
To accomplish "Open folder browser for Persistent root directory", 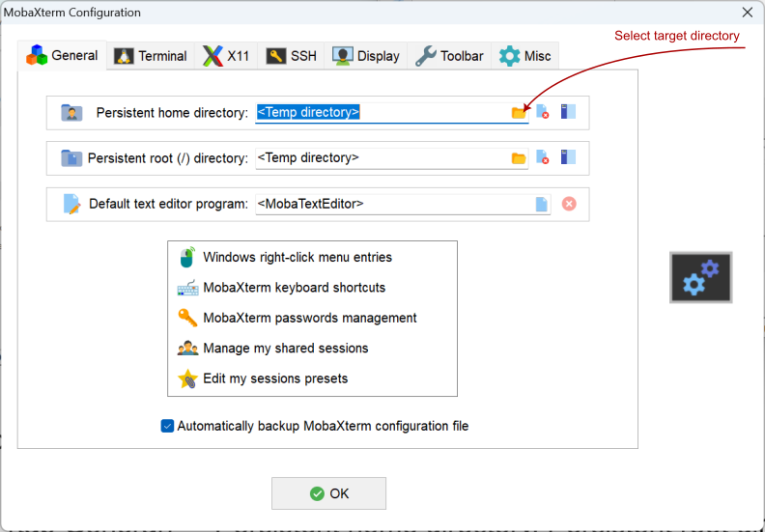I will point(519,158).
